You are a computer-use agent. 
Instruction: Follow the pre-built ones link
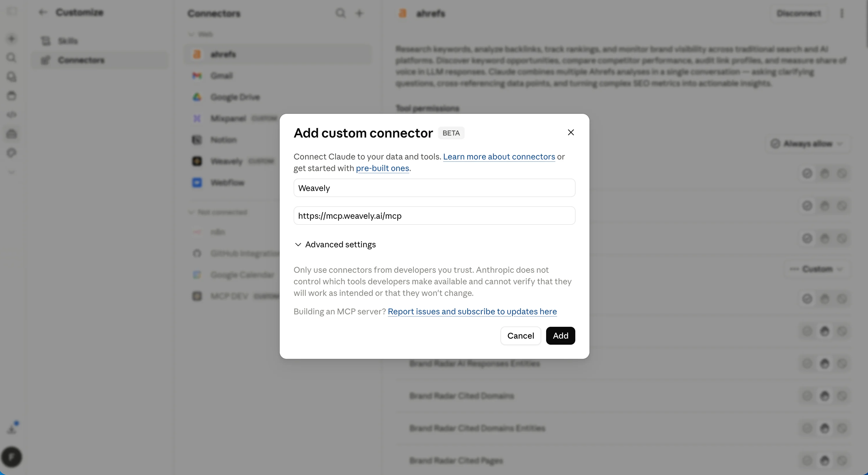tap(383, 168)
